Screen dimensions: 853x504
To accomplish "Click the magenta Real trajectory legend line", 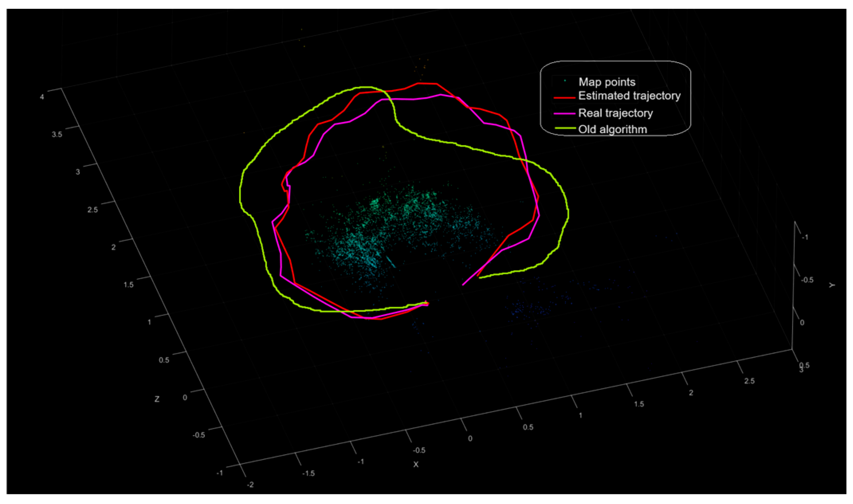I will point(565,113).
